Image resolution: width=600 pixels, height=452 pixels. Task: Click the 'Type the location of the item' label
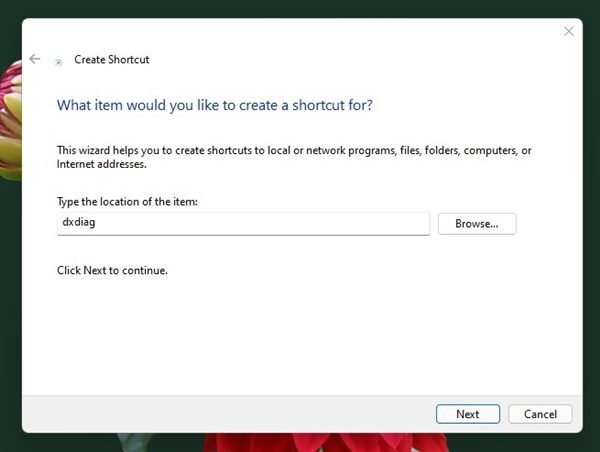pos(127,202)
